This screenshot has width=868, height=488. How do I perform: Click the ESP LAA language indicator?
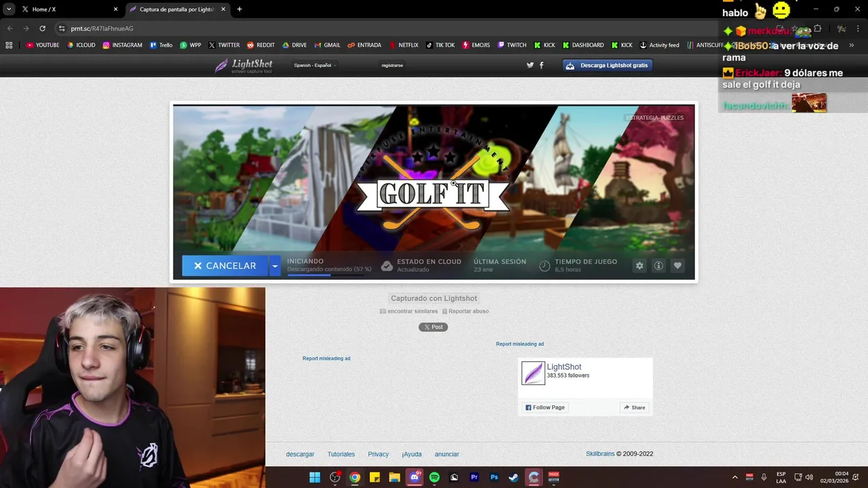781,477
